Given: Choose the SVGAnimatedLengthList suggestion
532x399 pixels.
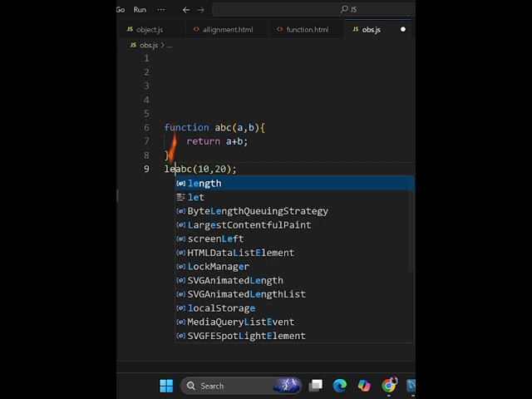Looking at the screenshot, I should tap(294, 294).
